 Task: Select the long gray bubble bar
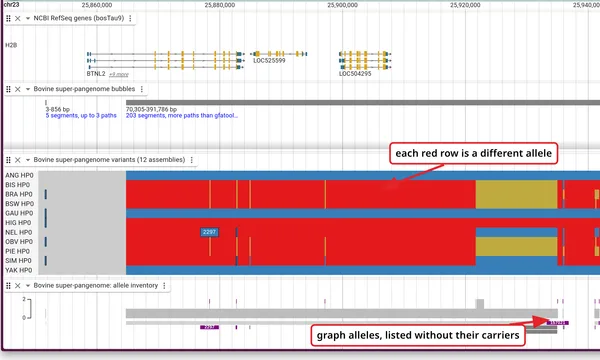363,103
